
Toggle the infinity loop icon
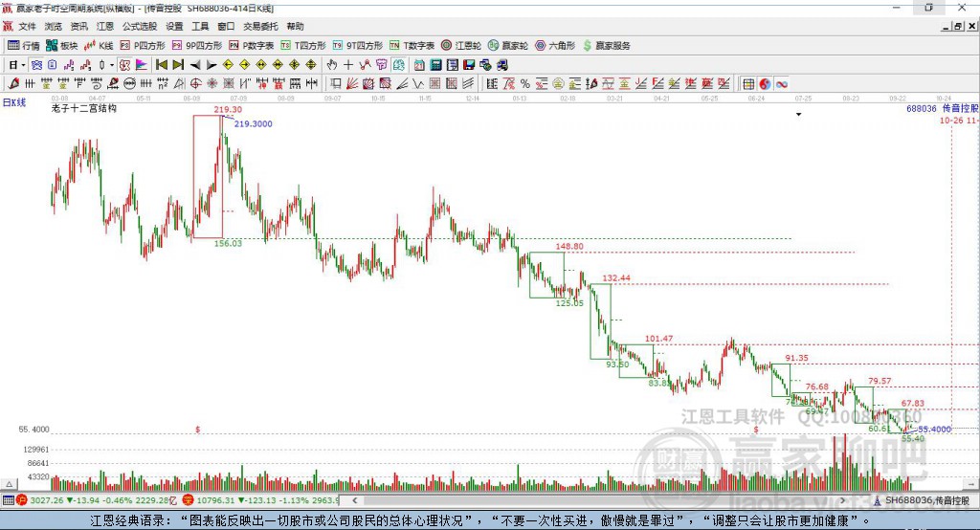pos(782,84)
